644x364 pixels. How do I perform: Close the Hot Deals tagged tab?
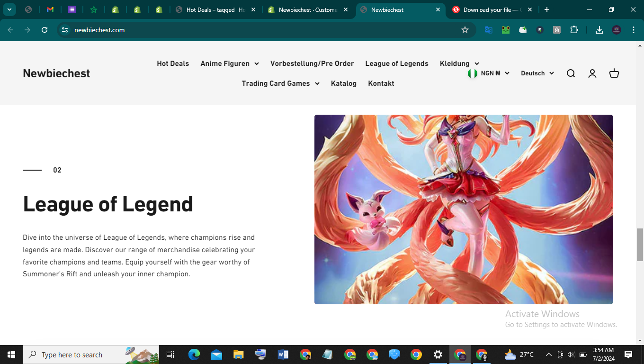tap(253, 9)
